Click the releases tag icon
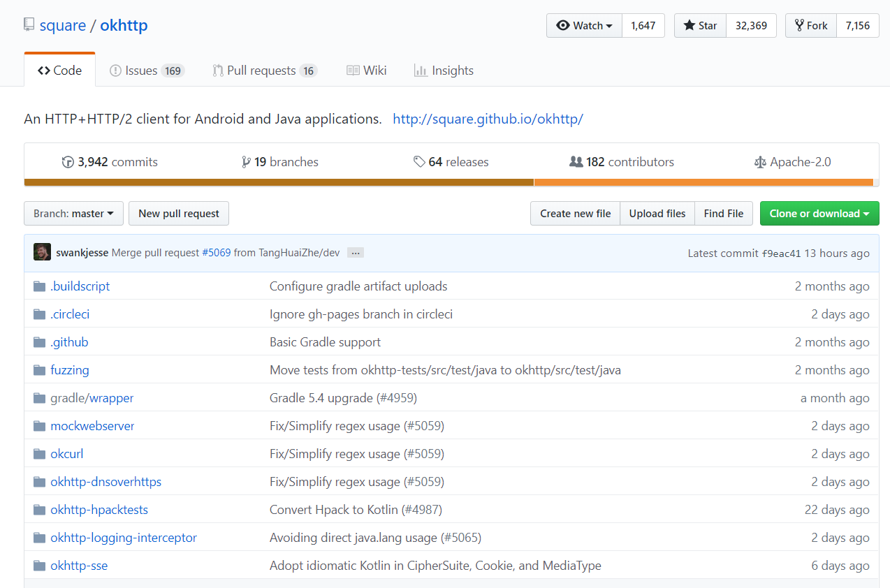Viewport: 890px width, 588px height. [419, 162]
